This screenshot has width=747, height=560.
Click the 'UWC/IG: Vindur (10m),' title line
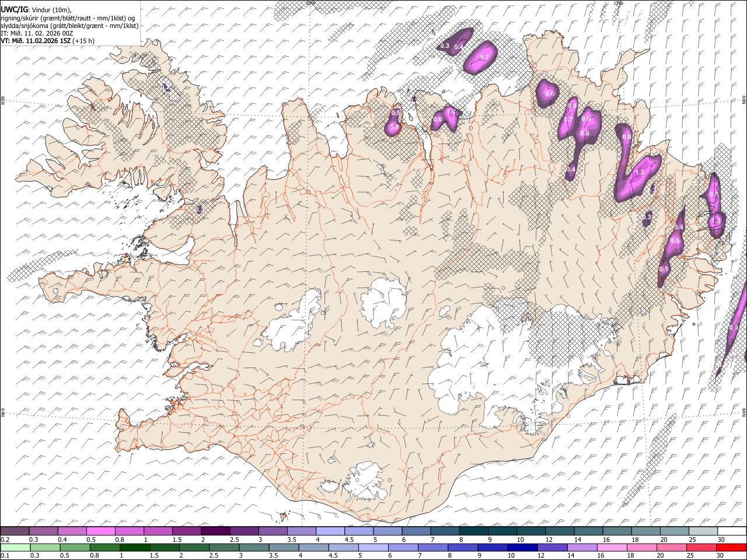pos(36,10)
